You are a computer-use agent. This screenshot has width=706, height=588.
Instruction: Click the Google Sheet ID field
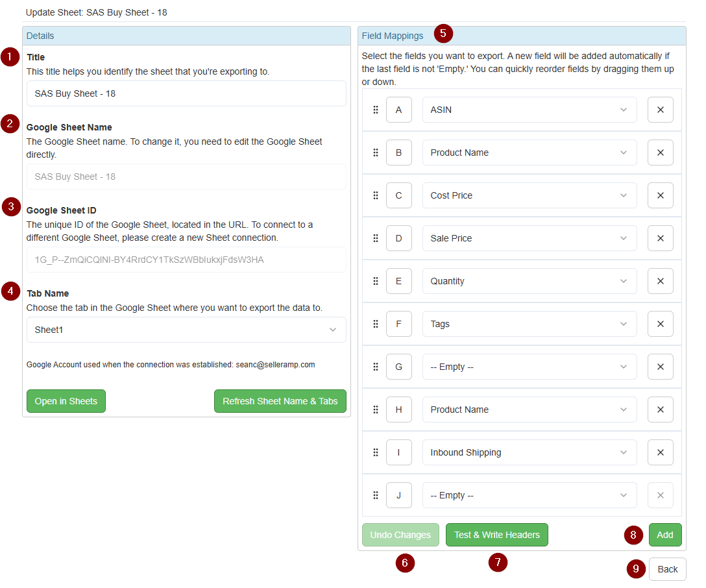[x=186, y=260]
